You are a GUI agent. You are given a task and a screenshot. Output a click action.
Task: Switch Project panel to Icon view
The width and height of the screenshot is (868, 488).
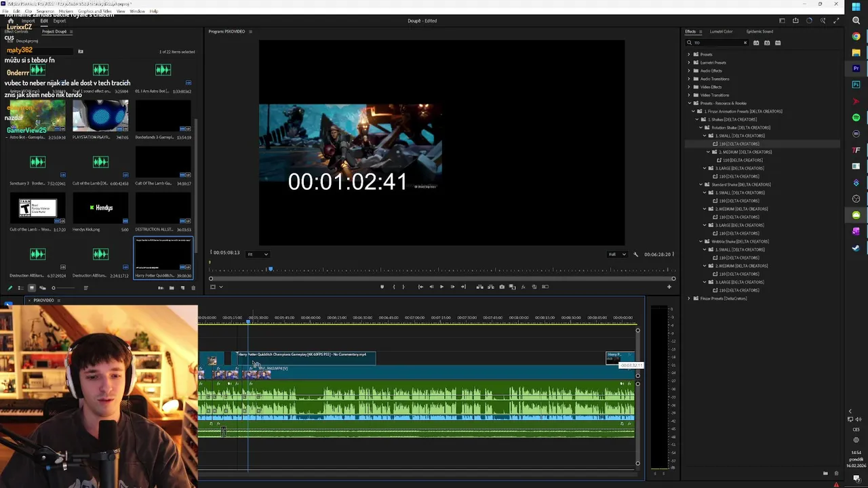point(31,288)
